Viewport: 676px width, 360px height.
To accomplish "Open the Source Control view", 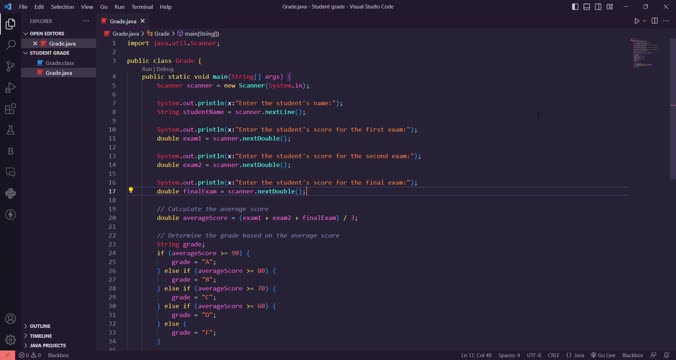I will (10, 66).
